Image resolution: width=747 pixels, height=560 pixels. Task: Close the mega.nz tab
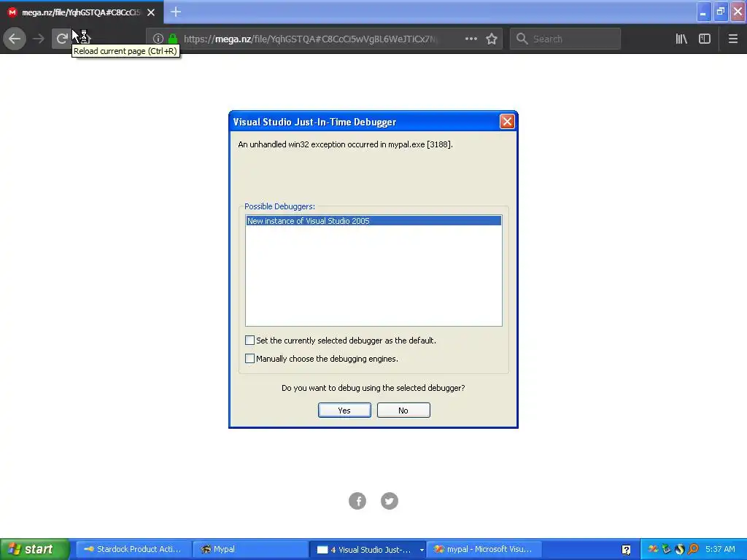(x=151, y=12)
